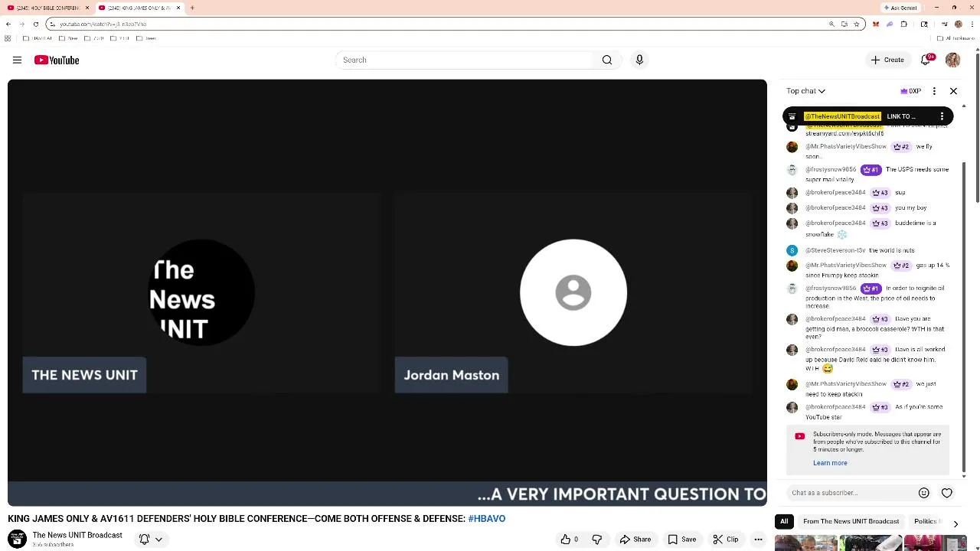Open more actions ellipsis below video
The height and width of the screenshot is (551, 980).
click(758, 540)
